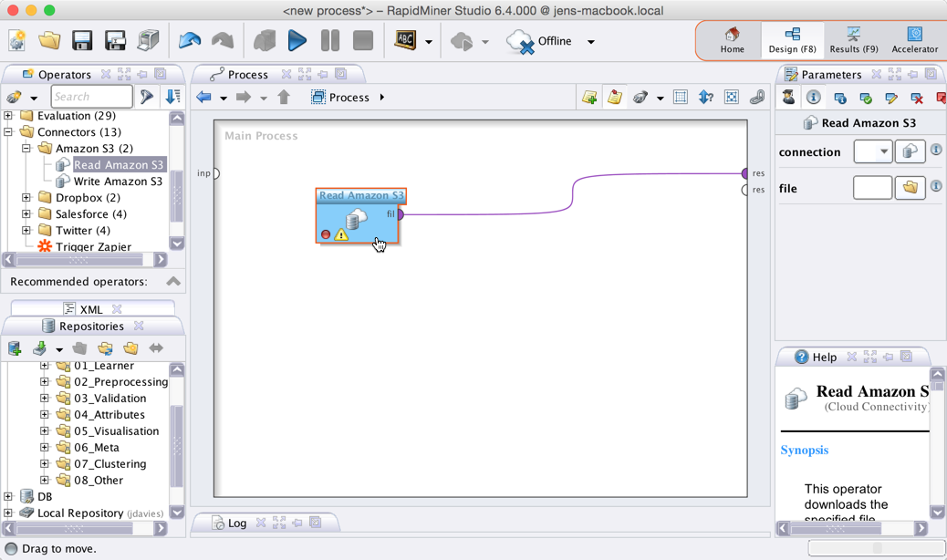Image resolution: width=947 pixels, height=560 pixels.
Task: Pause the process execution
Action: 329,41
